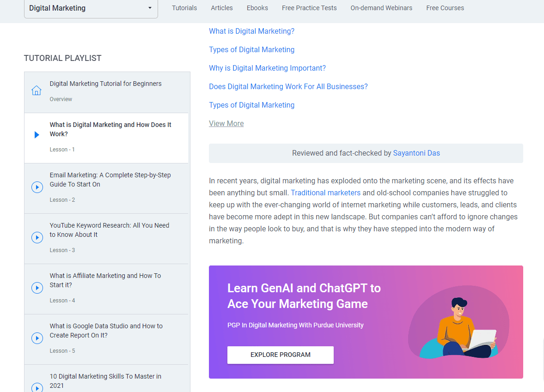Image resolution: width=544 pixels, height=392 pixels.
Task: Expand the table of contents with View More
Action: point(226,123)
